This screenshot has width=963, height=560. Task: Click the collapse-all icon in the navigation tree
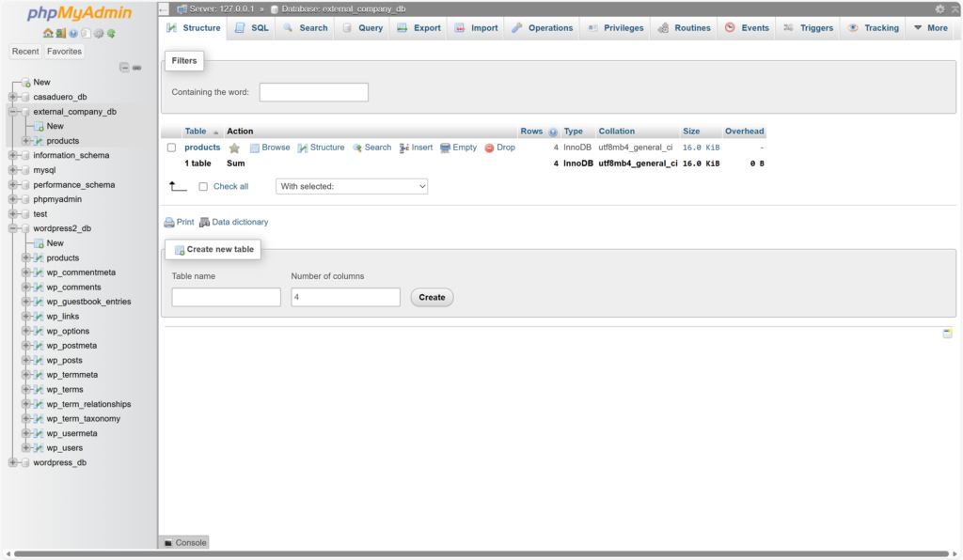124,68
